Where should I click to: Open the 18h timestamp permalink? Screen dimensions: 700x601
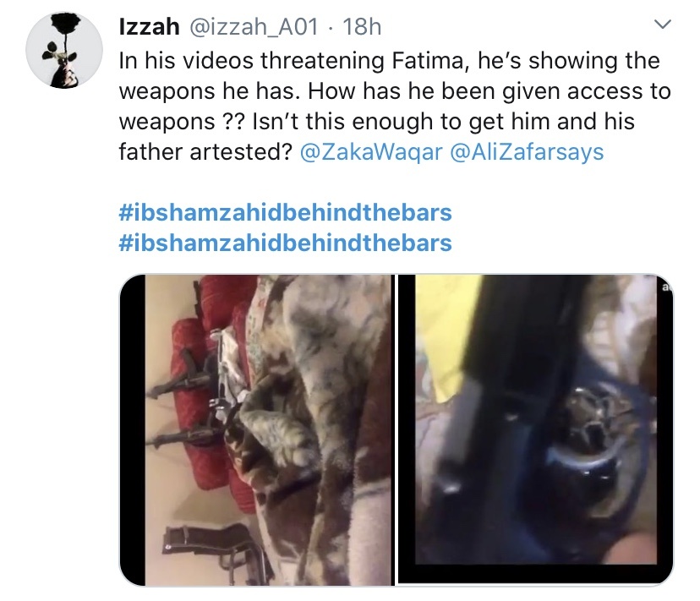362,27
